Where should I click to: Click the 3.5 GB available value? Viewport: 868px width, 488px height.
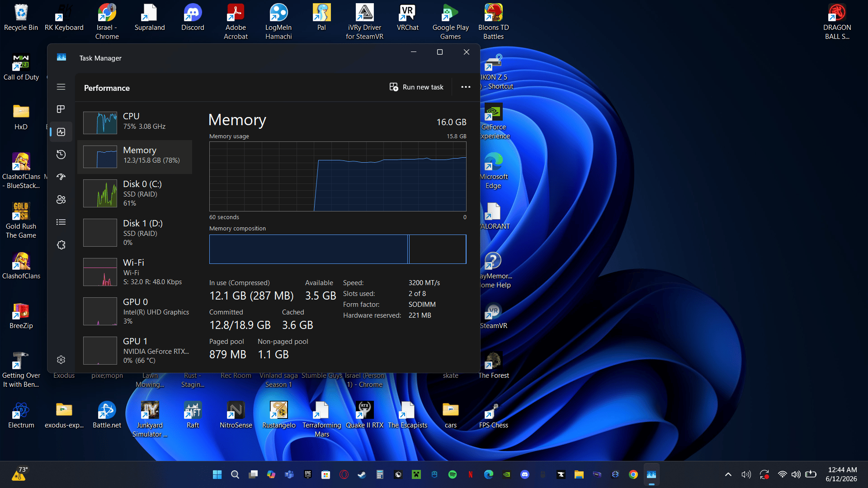click(321, 296)
